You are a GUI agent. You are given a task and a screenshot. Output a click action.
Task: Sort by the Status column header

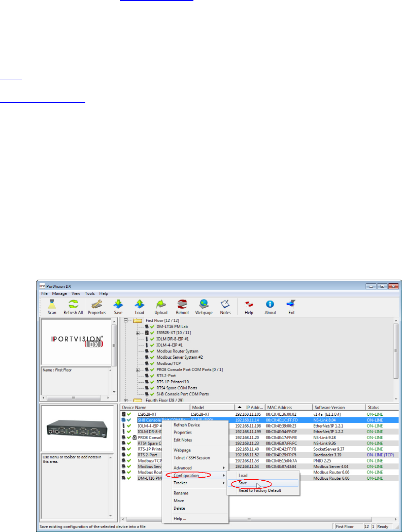coord(383,407)
